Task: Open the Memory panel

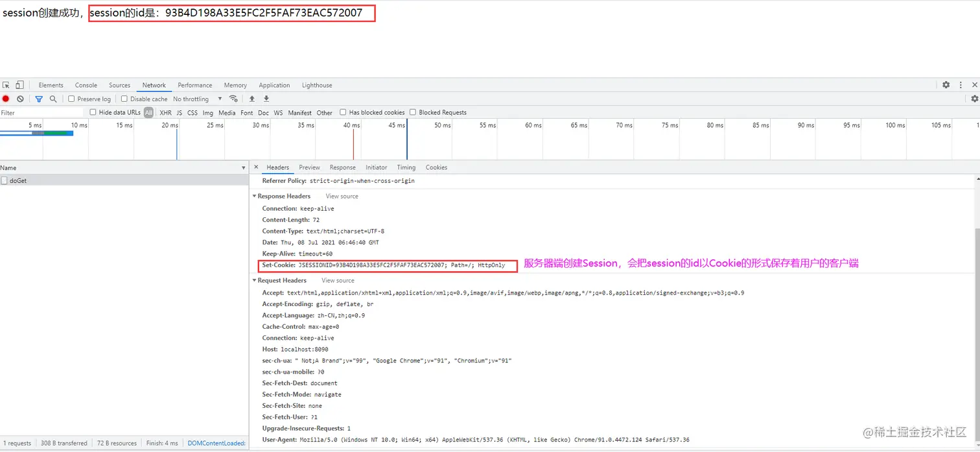Action: pyautogui.click(x=235, y=85)
